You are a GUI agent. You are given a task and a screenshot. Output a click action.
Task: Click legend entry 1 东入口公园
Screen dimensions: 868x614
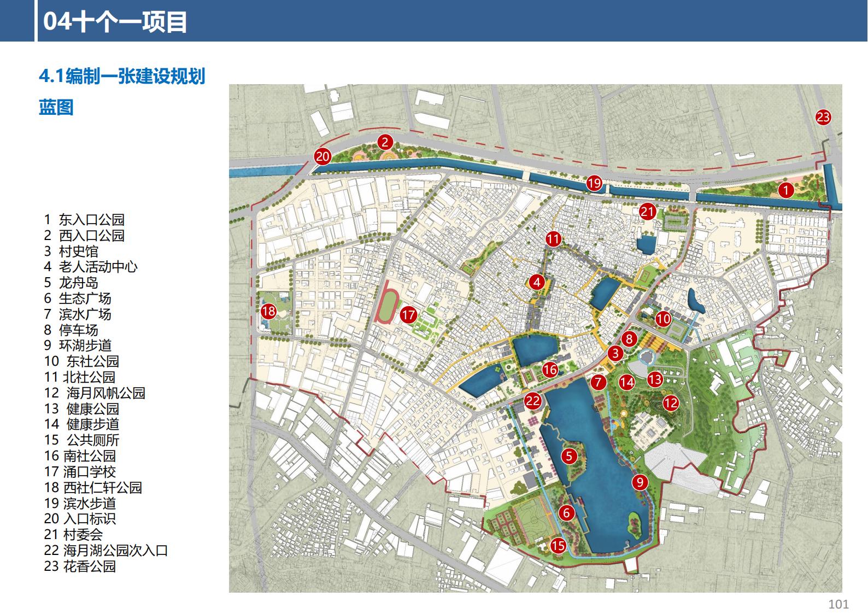point(84,220)
